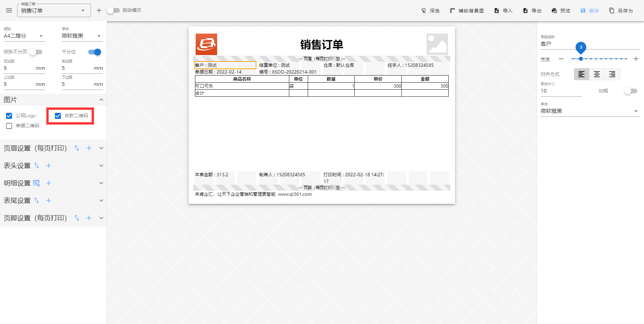Click the width slider handle

[x=581, y=59]
